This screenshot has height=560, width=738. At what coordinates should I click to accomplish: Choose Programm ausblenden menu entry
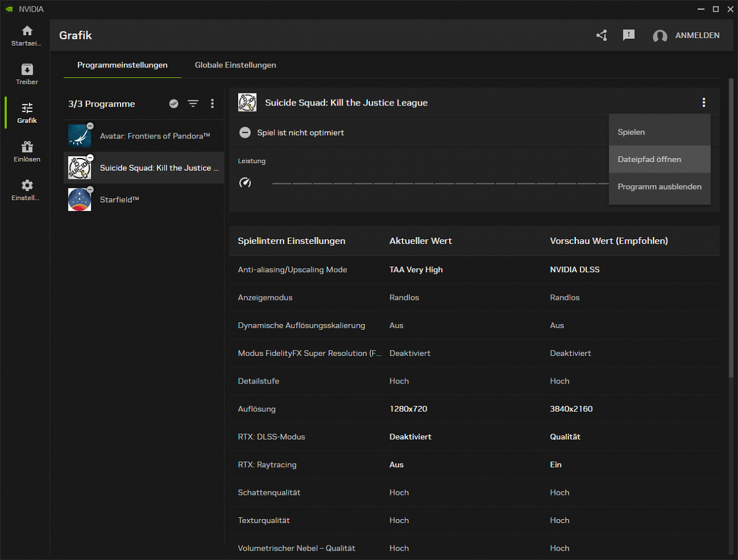[x=660, y=187]
